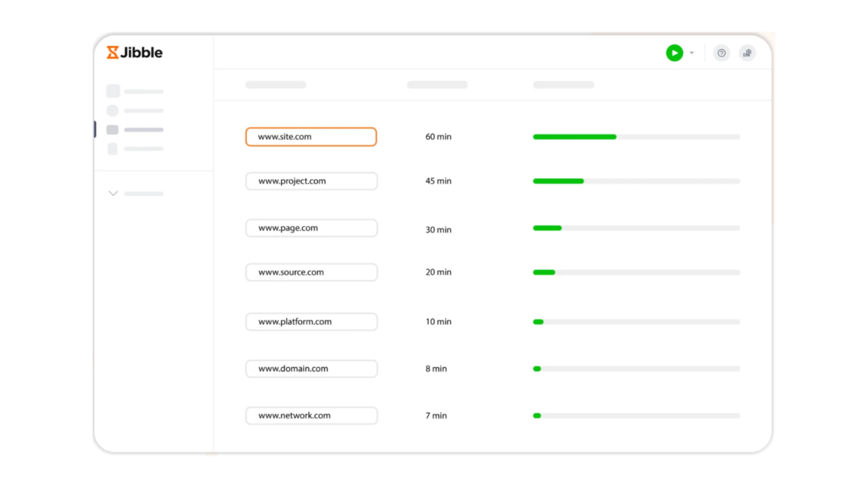The height and width of the screenshot is (488, 868).
Task: Click the www.project.com usage progress bar
Action: [637, 181]
